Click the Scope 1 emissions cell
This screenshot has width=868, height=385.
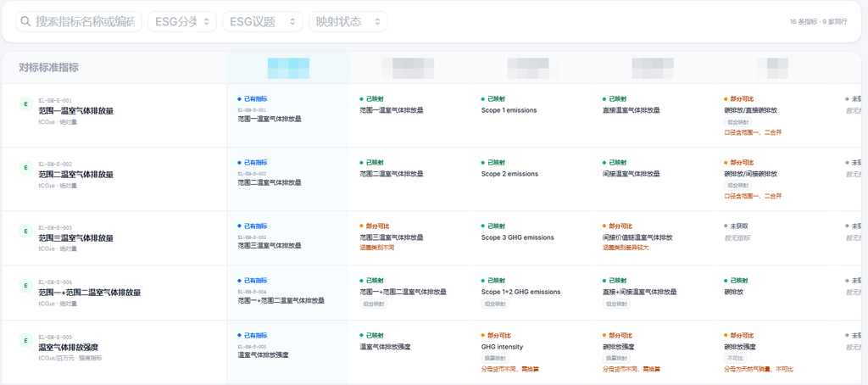[x=509, y=110]
